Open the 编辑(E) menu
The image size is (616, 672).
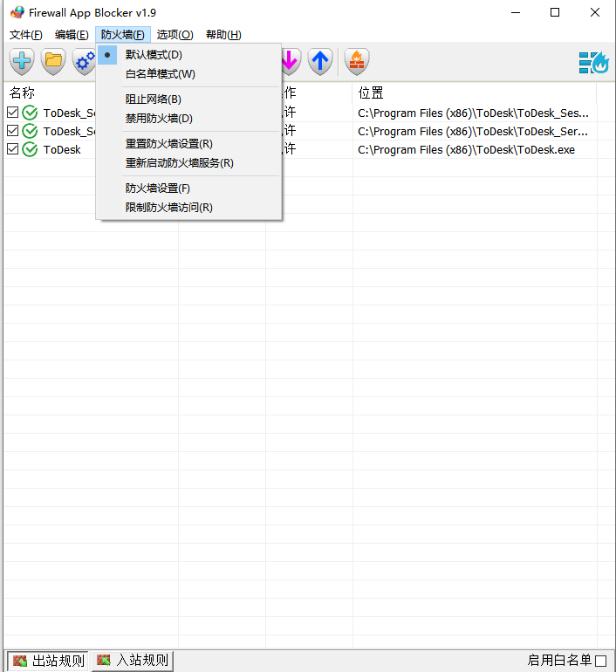72,35
